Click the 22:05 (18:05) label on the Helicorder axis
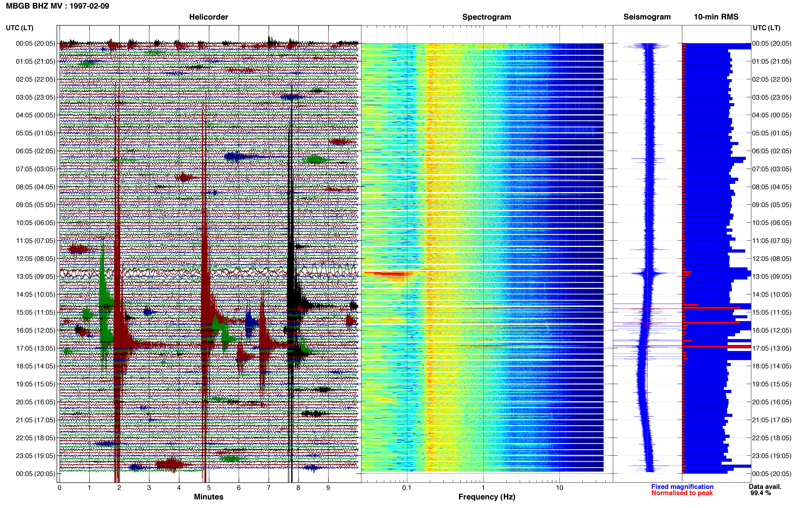 click(x=35, y=438)
